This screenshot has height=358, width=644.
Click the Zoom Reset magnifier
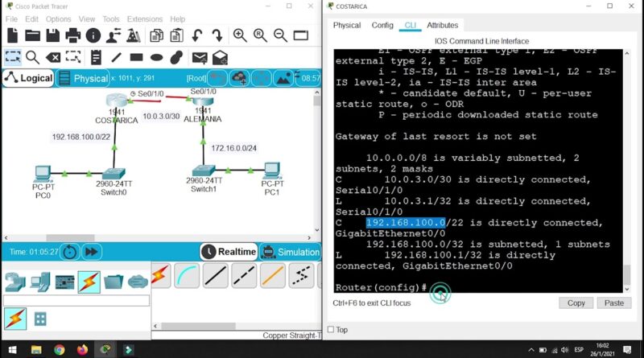click(260, 35)
